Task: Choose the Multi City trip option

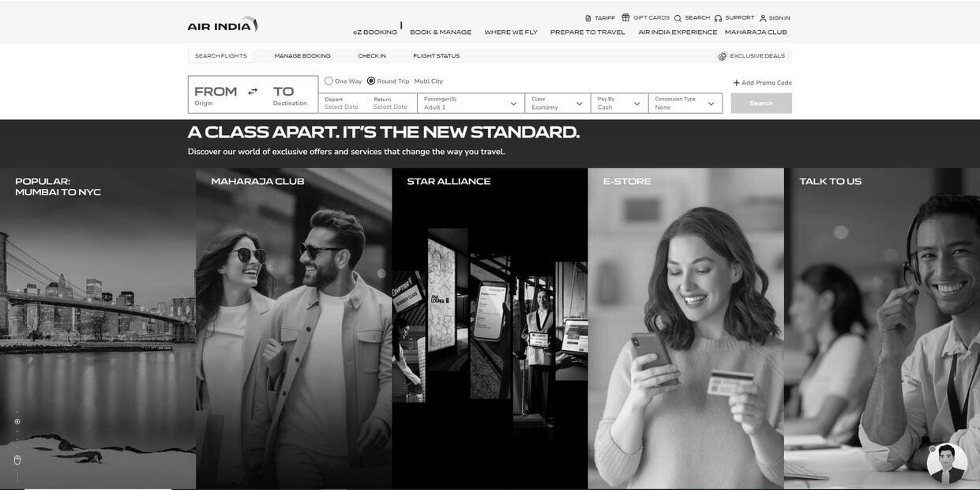Action: click(428, 81)
